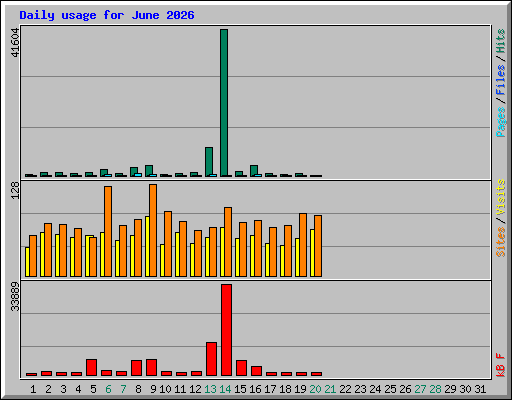Click day label 31 on the axis
Viewport: 512px width, 400px height.
coord(480,389)
